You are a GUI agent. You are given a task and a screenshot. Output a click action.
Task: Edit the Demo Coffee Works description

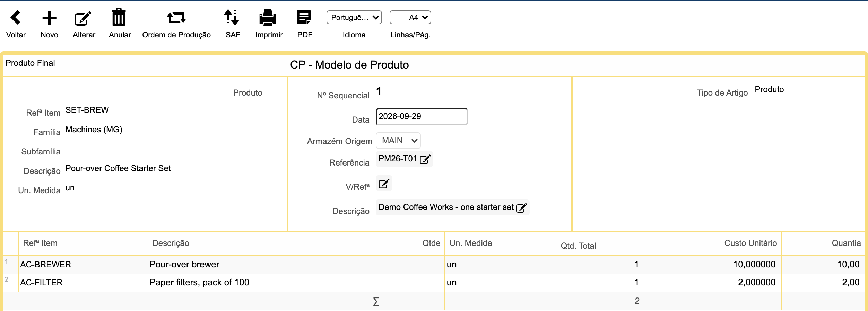point(522,208)
